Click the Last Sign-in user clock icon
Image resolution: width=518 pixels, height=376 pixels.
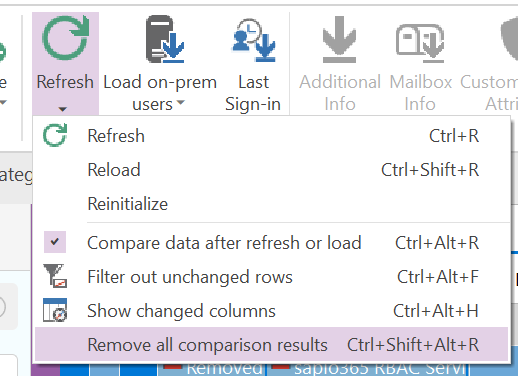(254, 40)
